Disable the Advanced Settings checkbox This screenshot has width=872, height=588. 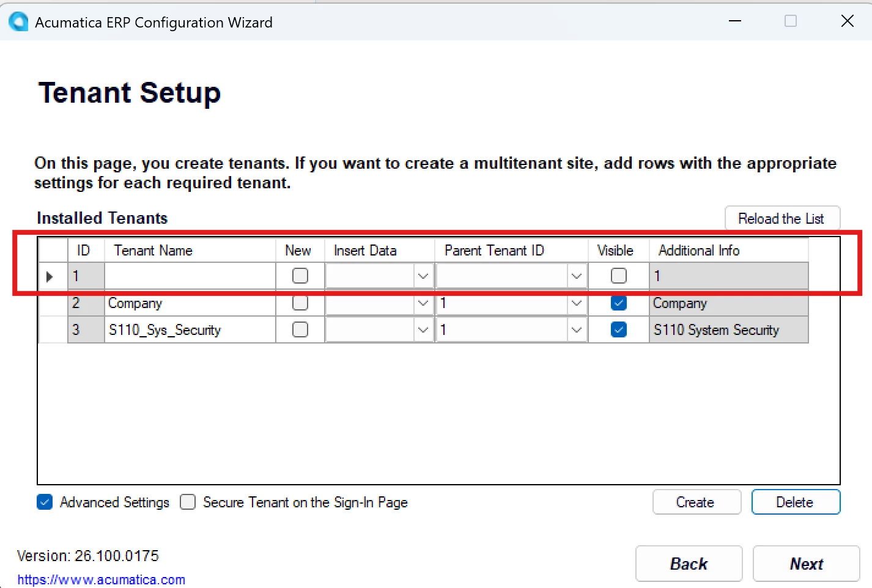45,502
